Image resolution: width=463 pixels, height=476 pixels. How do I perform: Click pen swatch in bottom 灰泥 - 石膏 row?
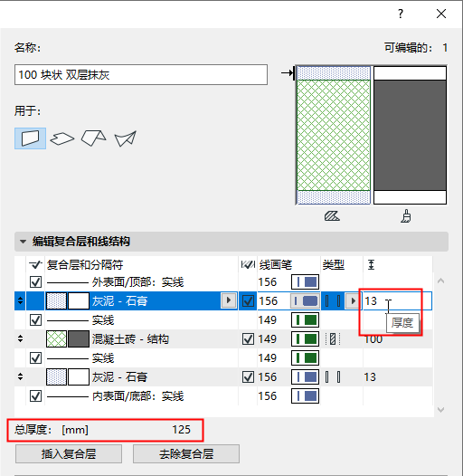[306, 377]
